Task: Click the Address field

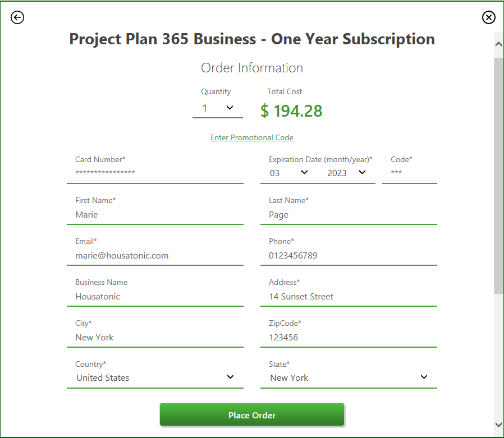Action: [x=349, y=296]
